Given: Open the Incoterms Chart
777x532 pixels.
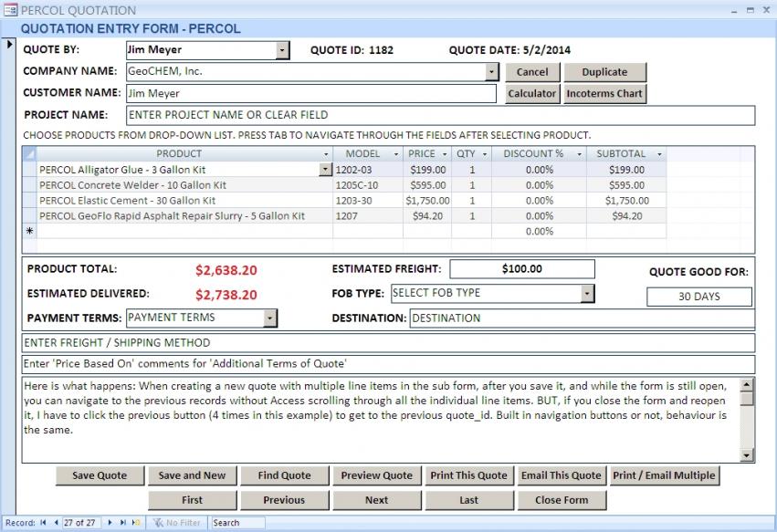Looking at the screenshot, I should point(605,94).
